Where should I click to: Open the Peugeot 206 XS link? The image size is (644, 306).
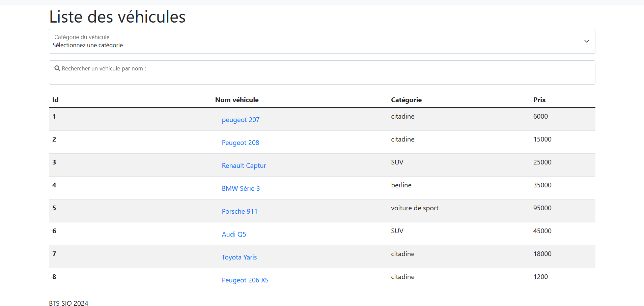pos(245,280)
